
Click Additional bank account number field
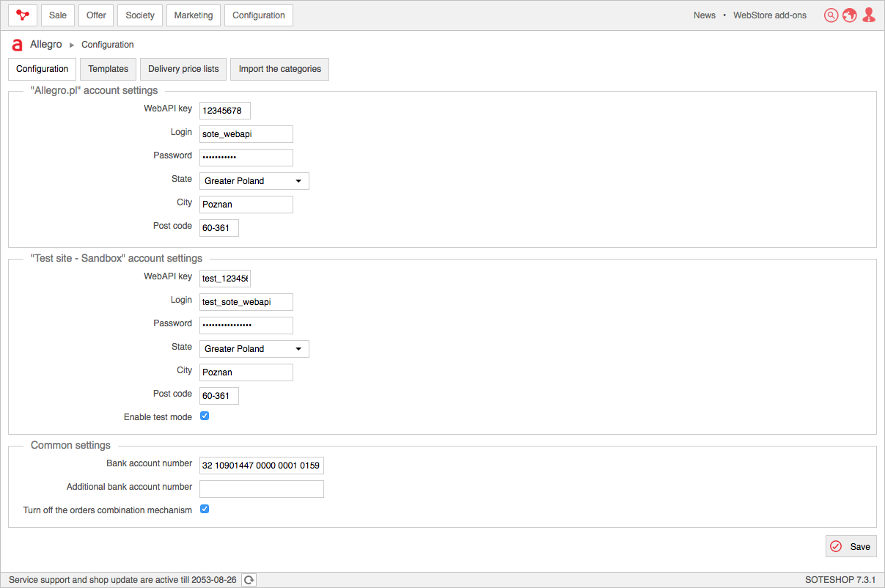coord(262,489)
